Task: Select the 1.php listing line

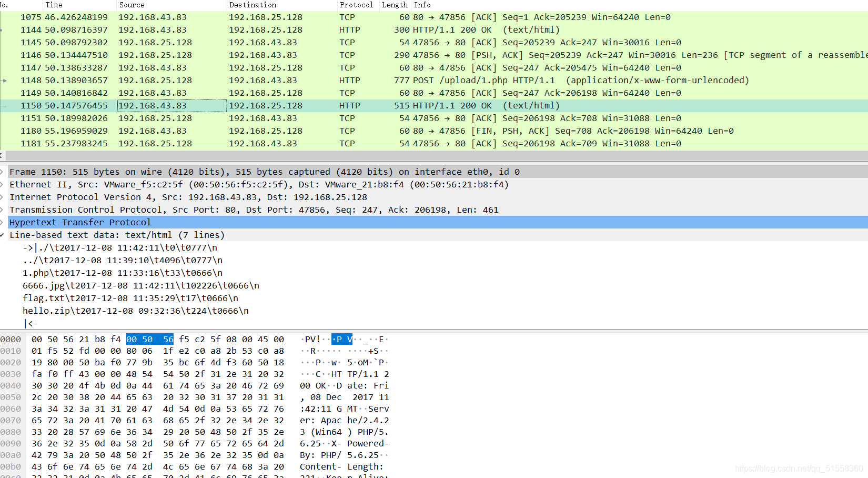Action: coord(123,273)
